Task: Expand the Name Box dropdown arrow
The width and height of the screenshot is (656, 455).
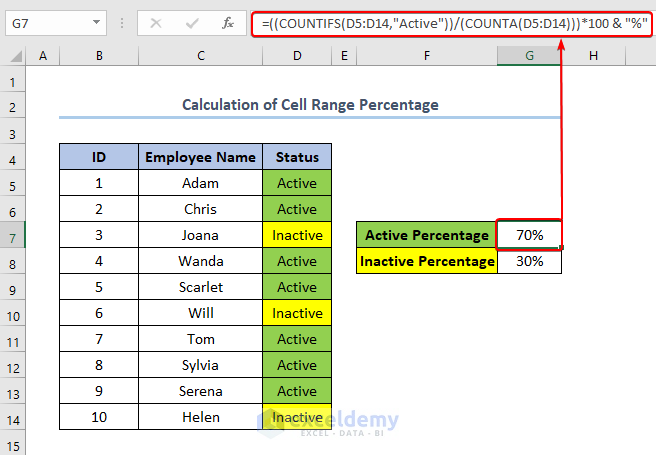Action: (x=96, y=22)
